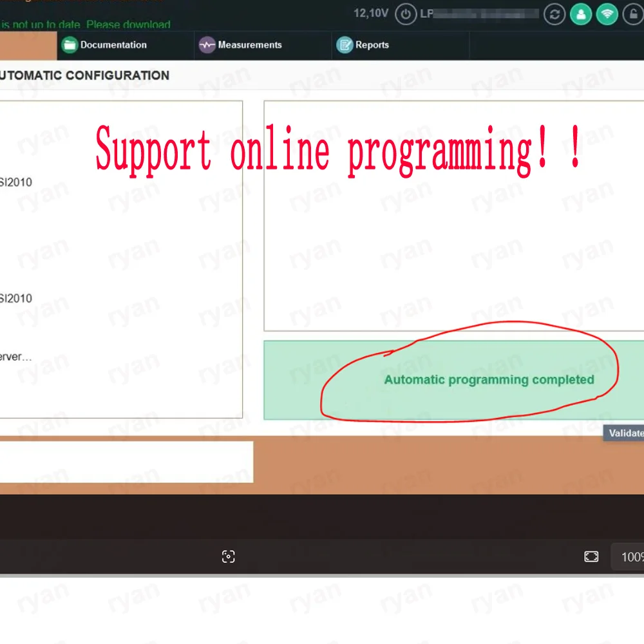644x644 pixels.
Task: Click the fit-to-screen icon in viewer bar
Action: [x=591, y=556]
